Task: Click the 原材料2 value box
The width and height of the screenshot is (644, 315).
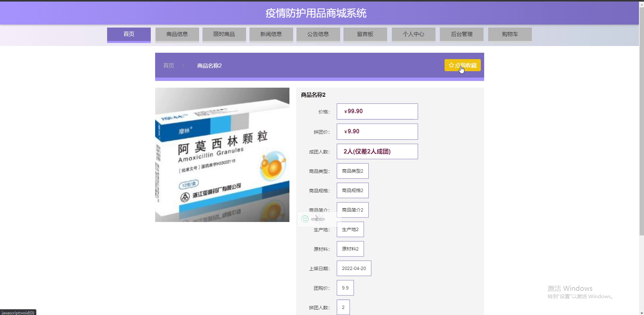Action: [x=350, y=249]
